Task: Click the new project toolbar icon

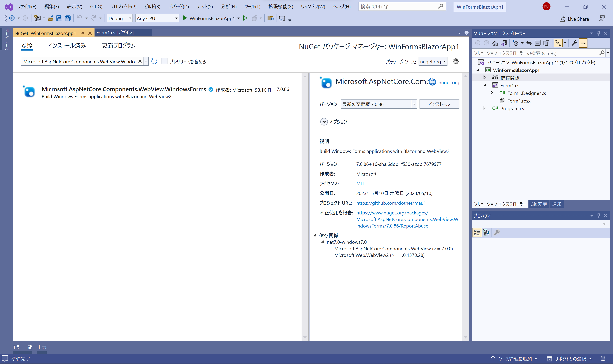Action: (37, 18)
